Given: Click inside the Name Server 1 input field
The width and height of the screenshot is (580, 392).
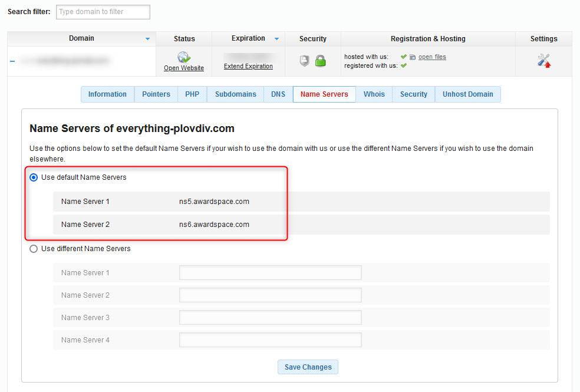Looking at the screenshot, I should pos(270,272).
